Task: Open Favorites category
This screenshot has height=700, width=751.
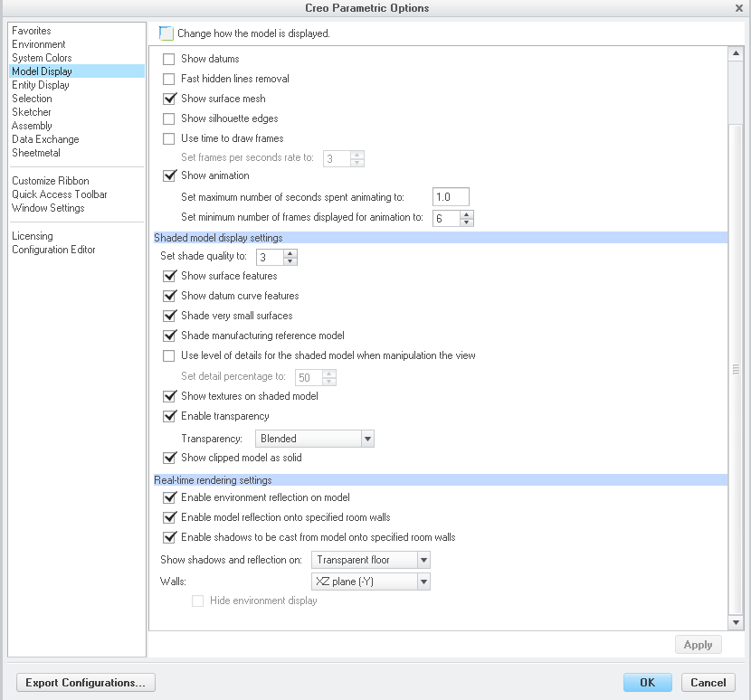Action: coord(32,31)
